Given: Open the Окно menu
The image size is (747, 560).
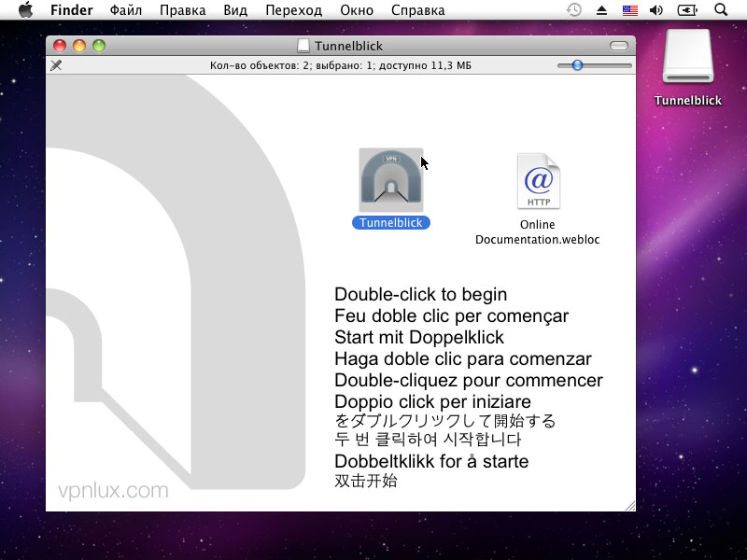Looking at the screenshot, I should 357,10.
